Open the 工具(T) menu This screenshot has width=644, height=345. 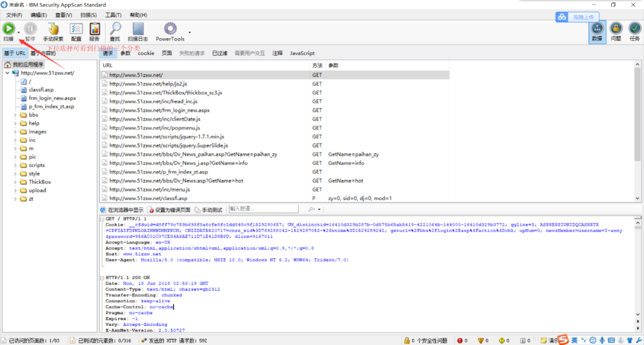pos(113,15)
